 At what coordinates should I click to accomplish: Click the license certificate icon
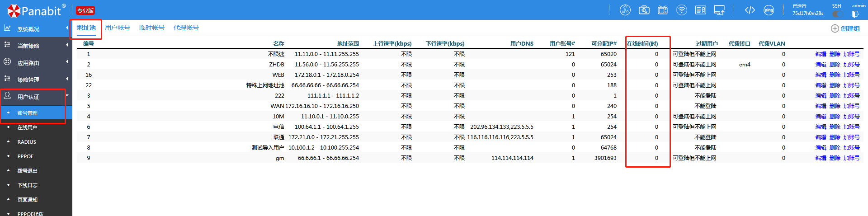(x=701, y=10)
